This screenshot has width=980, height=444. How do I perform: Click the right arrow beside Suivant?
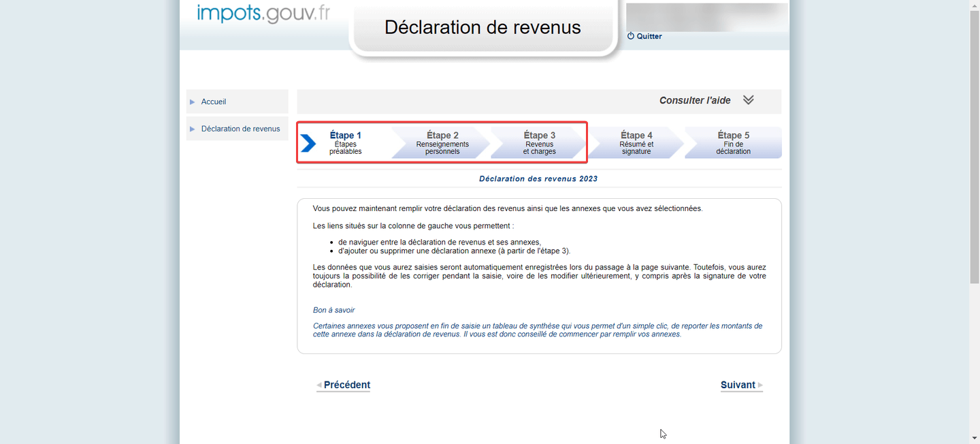tap(760, 385)
